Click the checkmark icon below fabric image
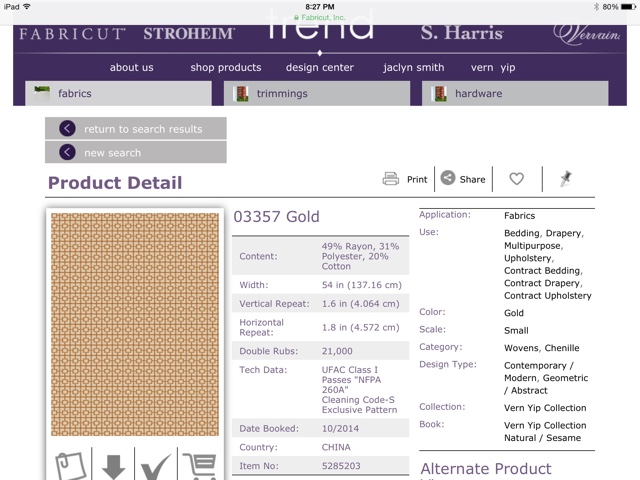640x480 pixels. [156, 467]
